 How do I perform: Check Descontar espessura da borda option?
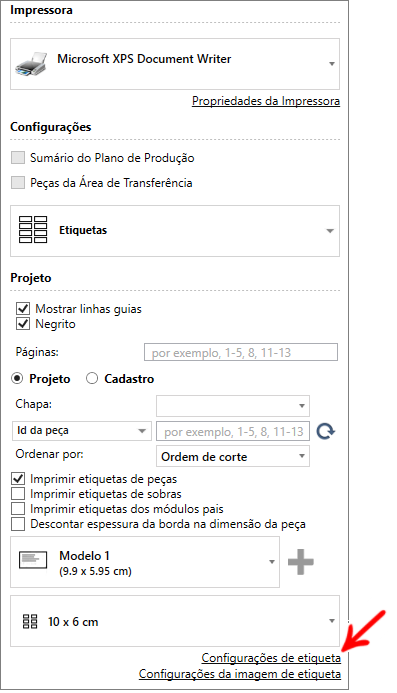(18, 524)
